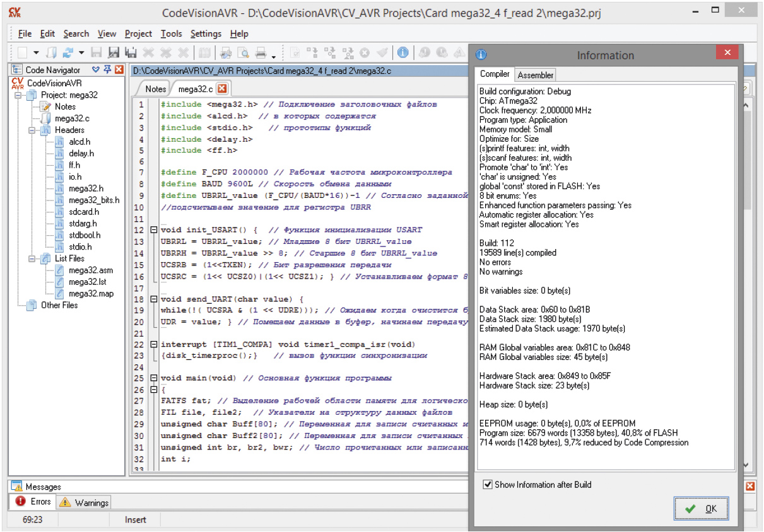
Task: Open the Code Navigator chevron dropdown
Action: [96, 69]
